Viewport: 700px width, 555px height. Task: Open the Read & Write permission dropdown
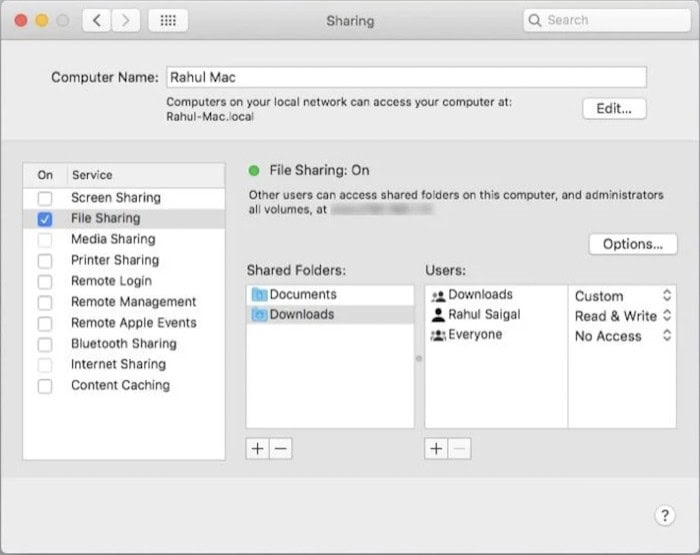point(623,316)
